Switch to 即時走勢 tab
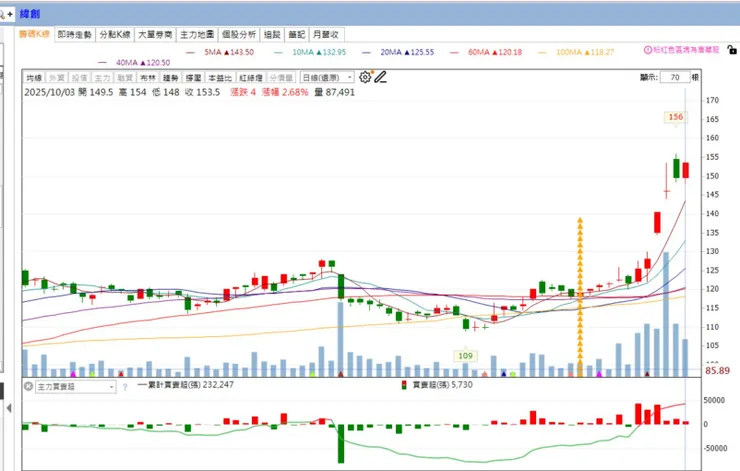Image resolution: width=740 pixels, height=471 pixels. pyautogui.click(x=75, y=34)
